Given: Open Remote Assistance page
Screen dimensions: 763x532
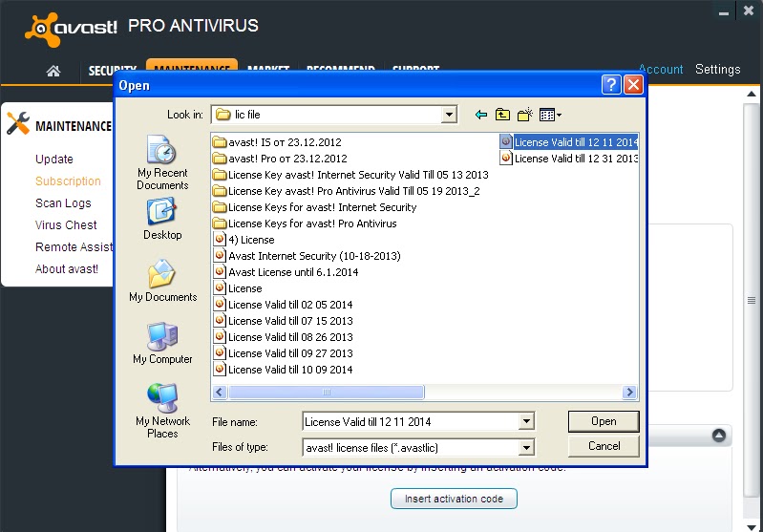Looking at the screenshot, I should tap(74, 246).
